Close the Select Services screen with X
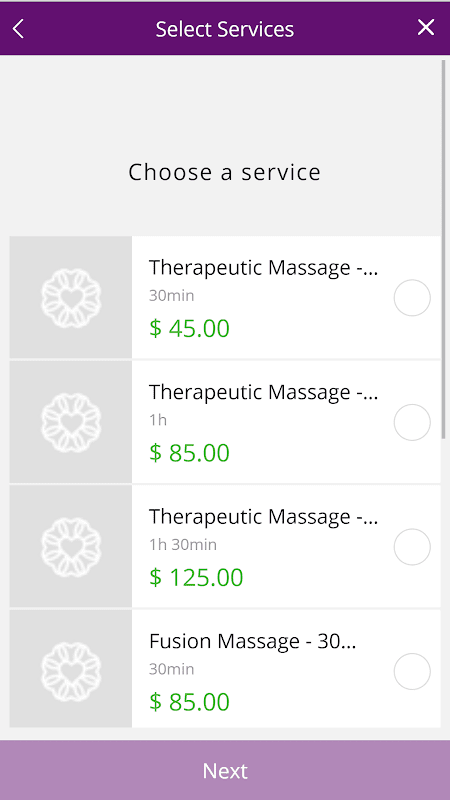The width and height of the screenshot is (450, 800). coord(426,28)
